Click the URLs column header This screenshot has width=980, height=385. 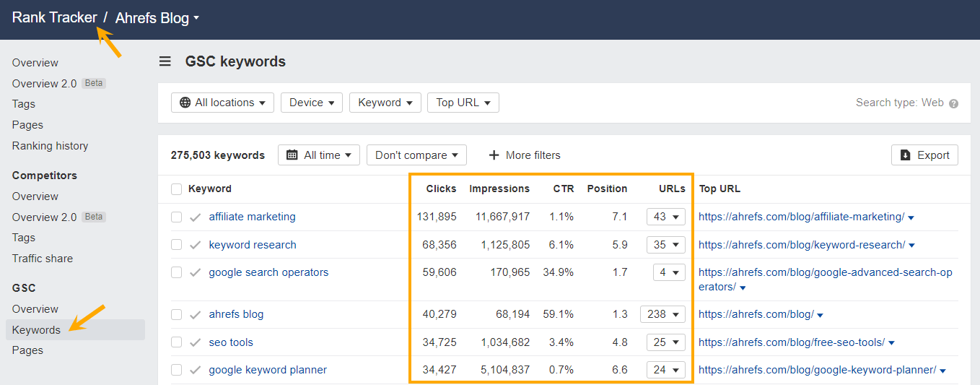[672, 189]
